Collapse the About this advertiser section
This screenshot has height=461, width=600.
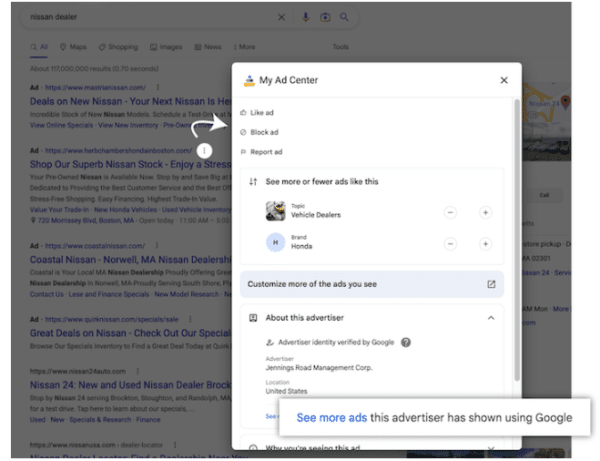pos(491,318)
